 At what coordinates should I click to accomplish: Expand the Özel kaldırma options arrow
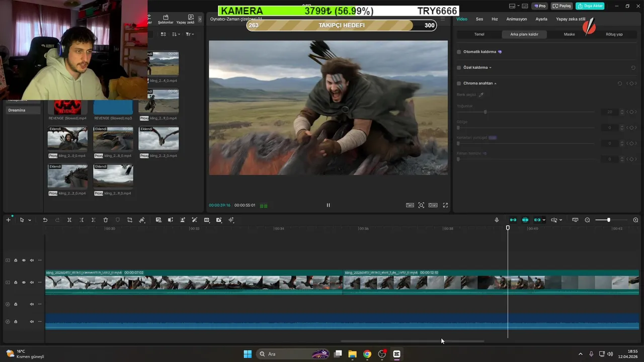click(491, 67)
